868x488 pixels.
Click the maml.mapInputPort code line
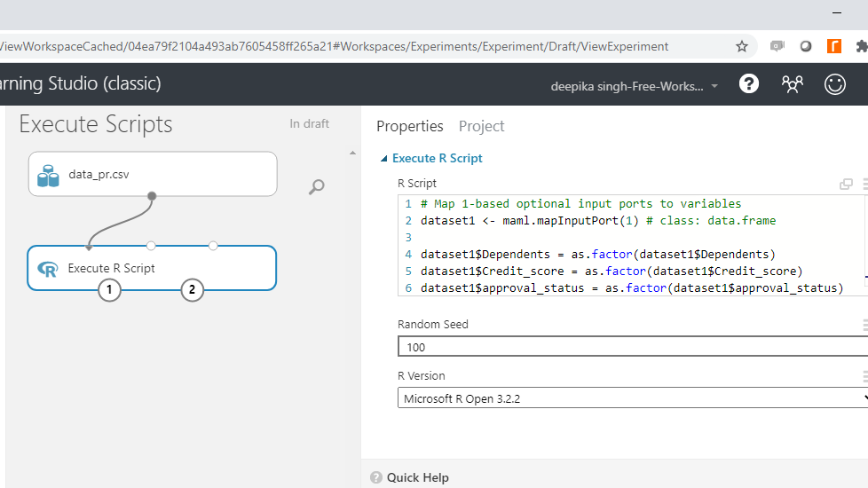(x=598, y=221)
